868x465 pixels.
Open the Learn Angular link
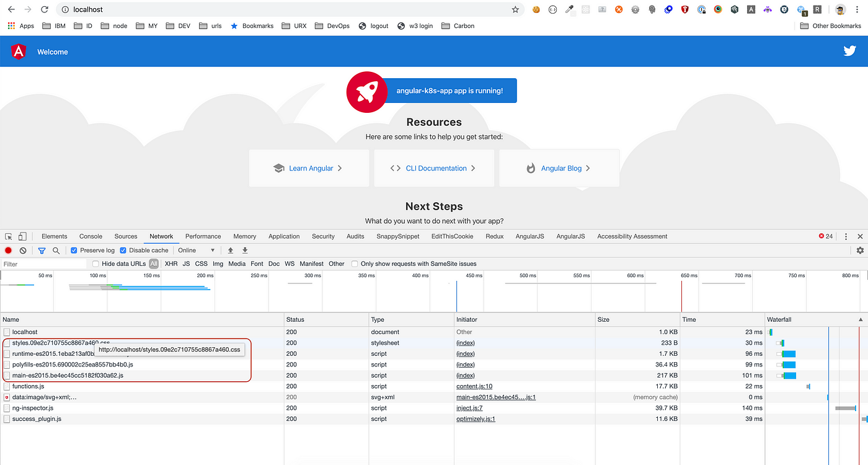(309, 168)
